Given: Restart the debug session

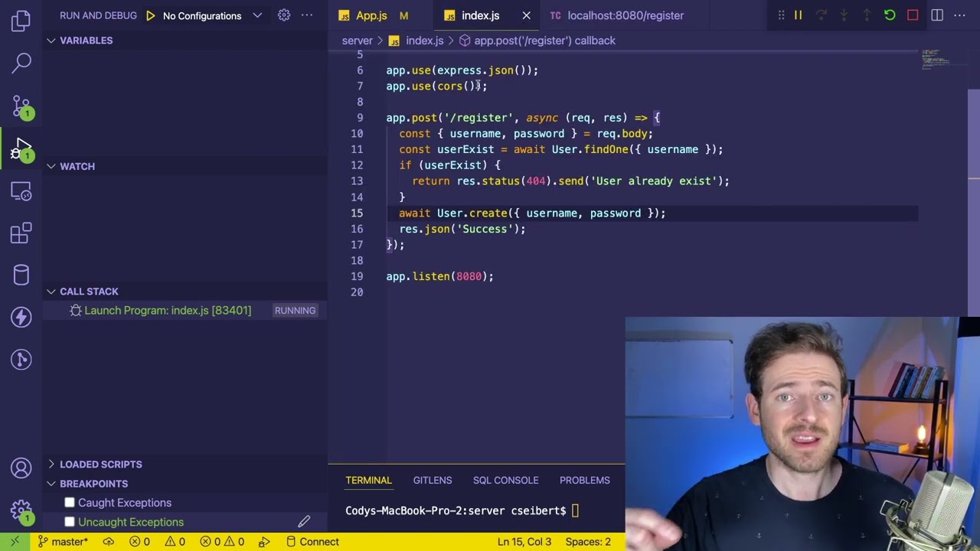Looking at the screenshot, I should point(890,15).
